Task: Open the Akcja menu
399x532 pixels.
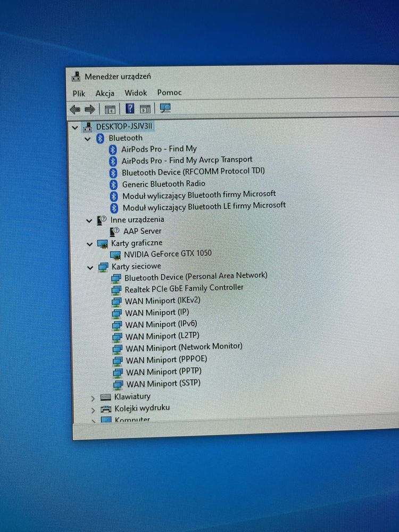Action: click(x=105, y=93)
